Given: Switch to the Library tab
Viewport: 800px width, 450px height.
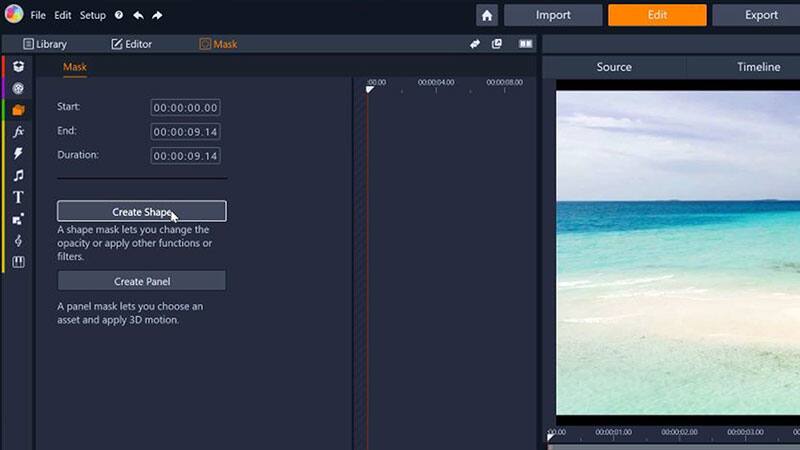Looking at the screenshot, I should 44,44.
